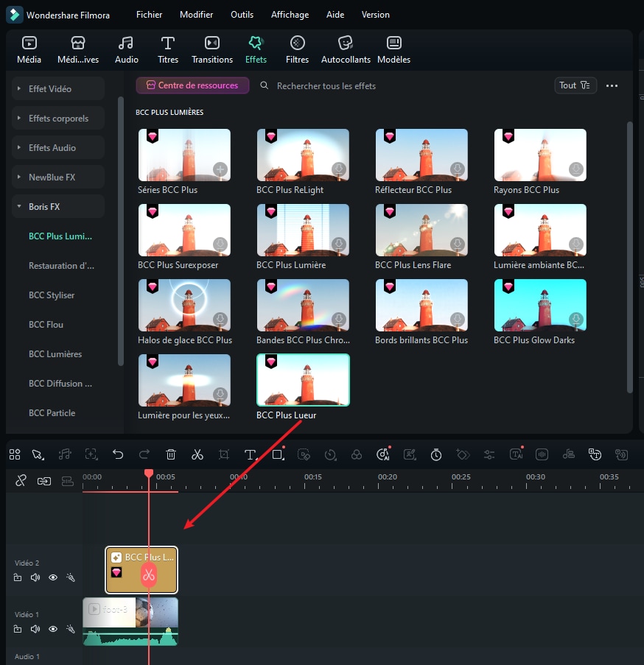Click the audio waveform icon in toolbar
Viewport: 644px width, 665px height.
pyautogui.click(x=542, y=454)
